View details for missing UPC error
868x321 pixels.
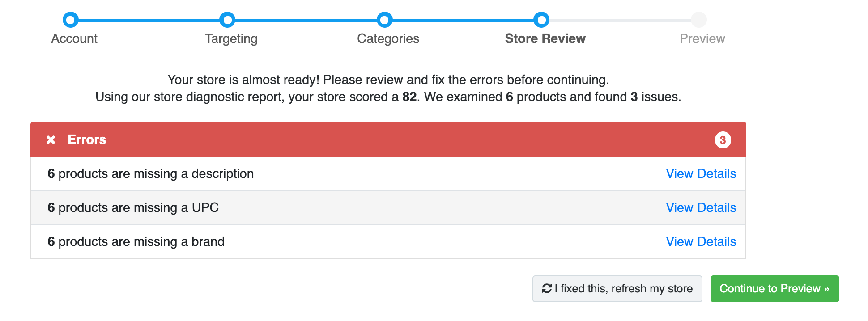pos(701,208)
